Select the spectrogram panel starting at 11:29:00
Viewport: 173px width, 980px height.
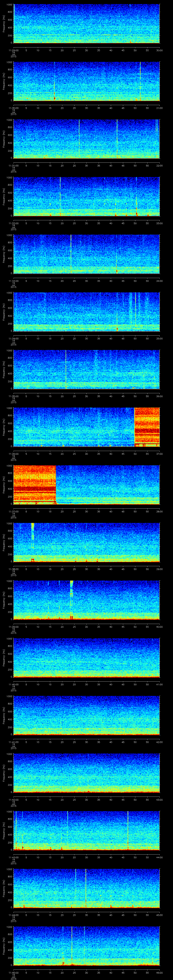86,24
